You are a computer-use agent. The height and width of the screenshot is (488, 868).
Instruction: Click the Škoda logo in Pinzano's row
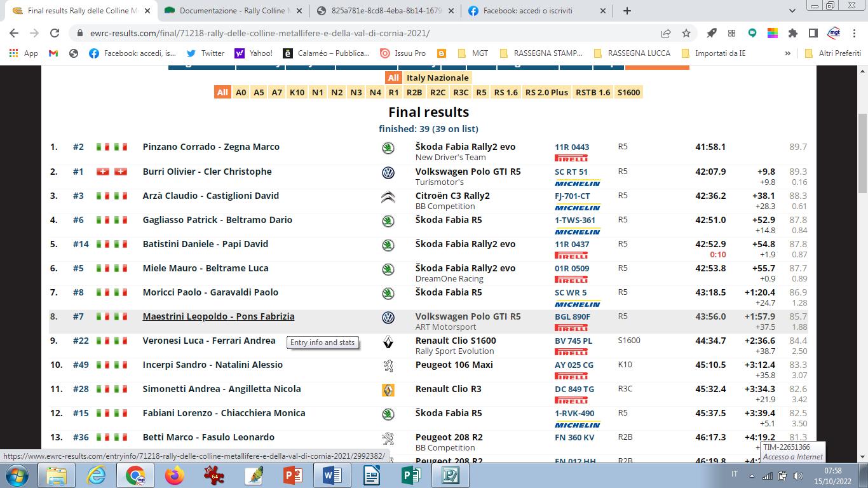pyautogui.click(x=388, y=148)
